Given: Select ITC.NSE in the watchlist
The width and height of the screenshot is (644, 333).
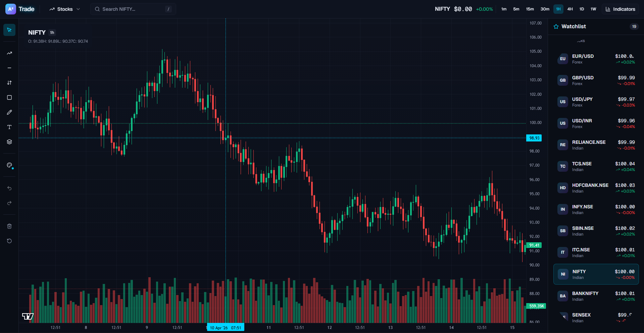Looking at the screenshot, I should (x=596, y=252).
